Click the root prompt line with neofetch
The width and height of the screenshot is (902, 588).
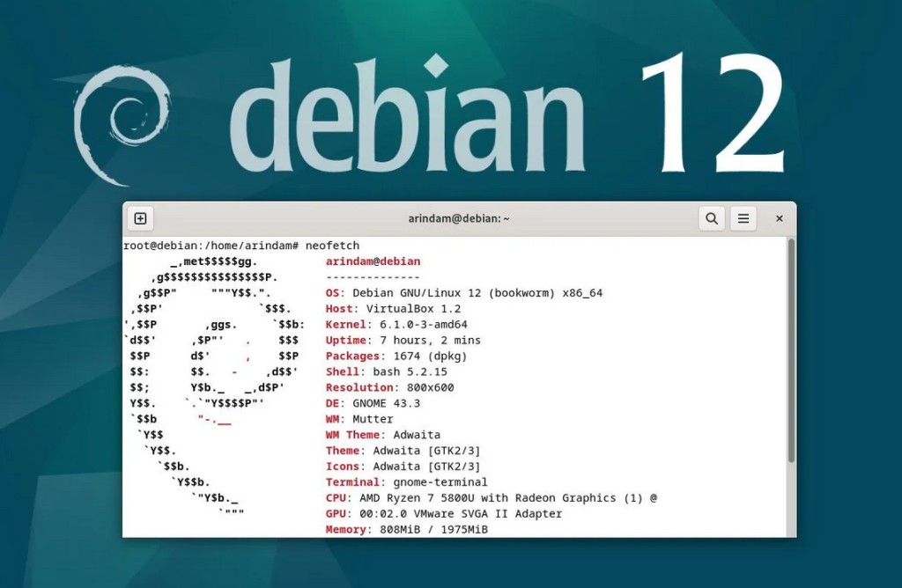241,246
